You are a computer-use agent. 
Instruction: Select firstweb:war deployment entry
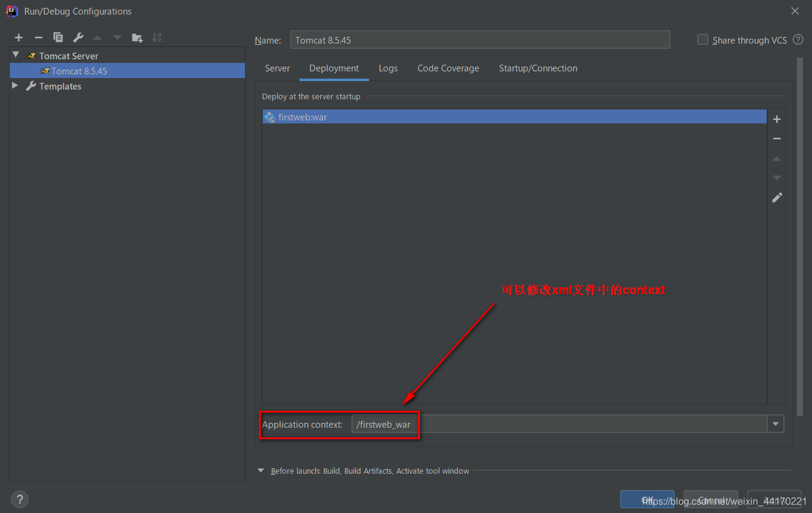514,117
